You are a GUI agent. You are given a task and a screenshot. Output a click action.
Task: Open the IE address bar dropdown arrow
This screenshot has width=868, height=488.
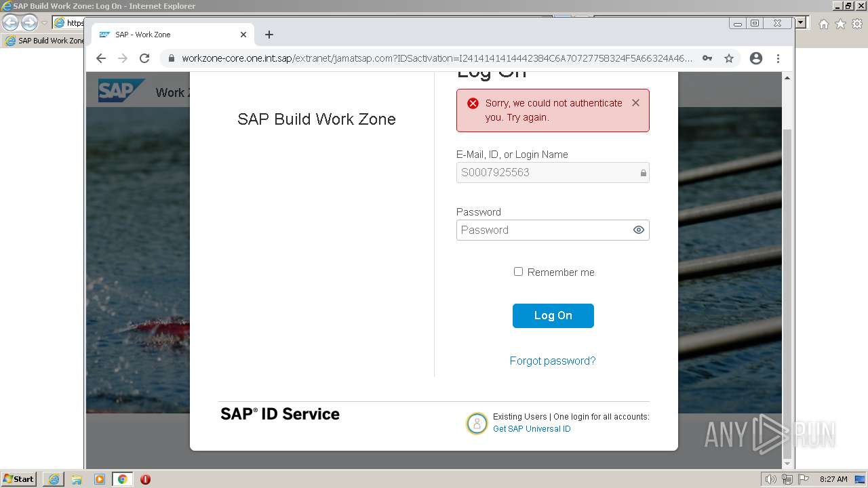(x=800, y=22)
